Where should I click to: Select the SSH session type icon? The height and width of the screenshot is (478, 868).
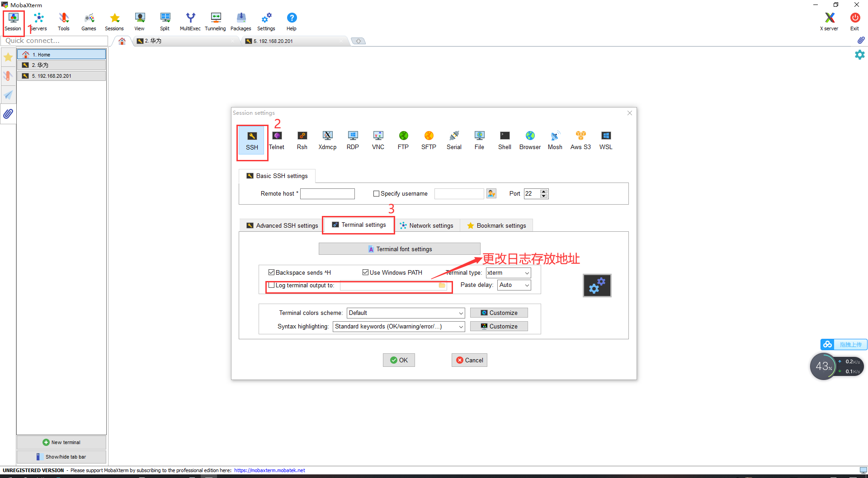tap(252, 140)
